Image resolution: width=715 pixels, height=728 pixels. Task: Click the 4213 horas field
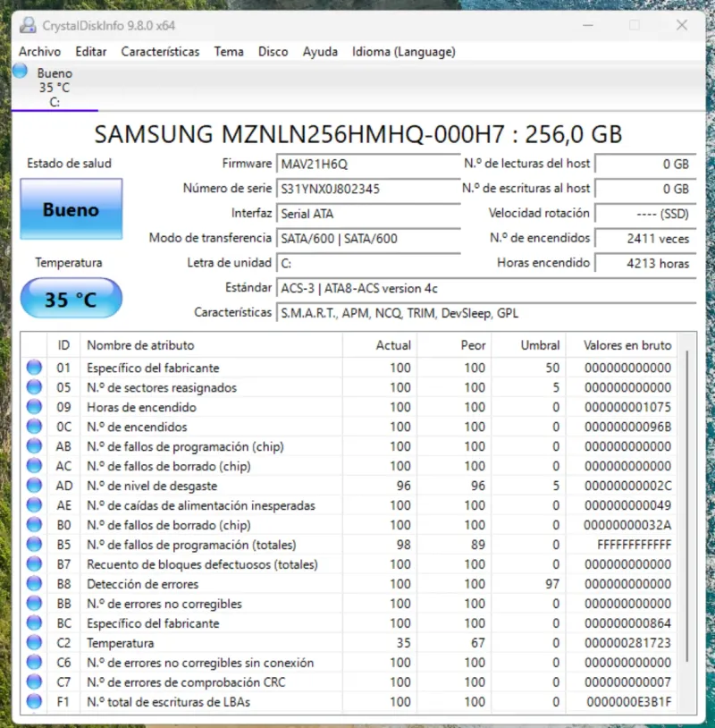(645, 263)
